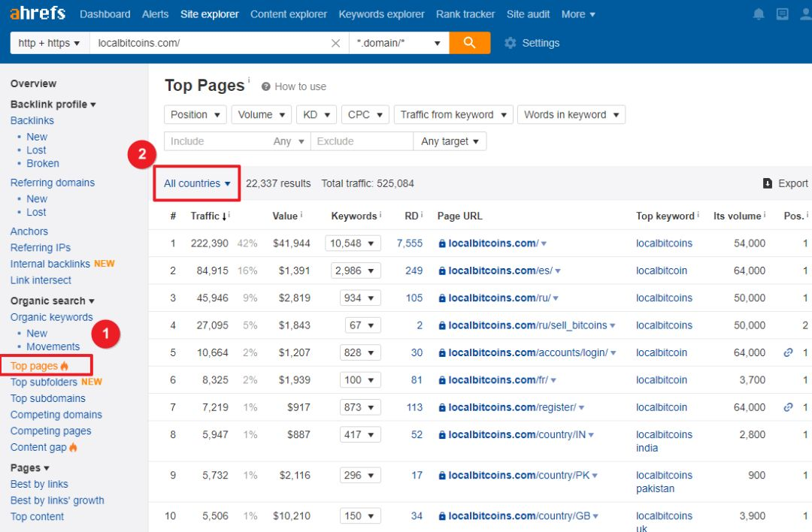Open Content gap report
The height and width of the screenshot is (532, 812).
tap(38, 447)
